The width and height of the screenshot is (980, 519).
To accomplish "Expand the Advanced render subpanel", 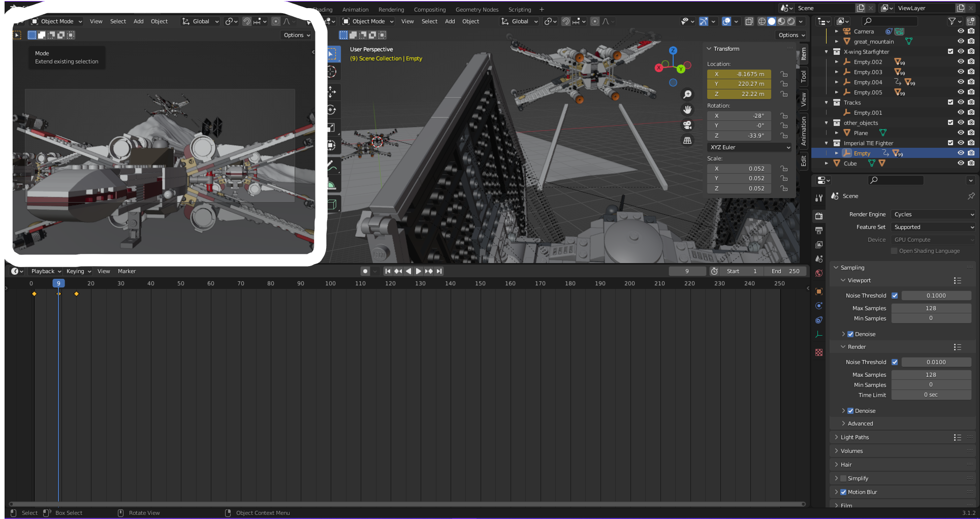I will (860, 424).
